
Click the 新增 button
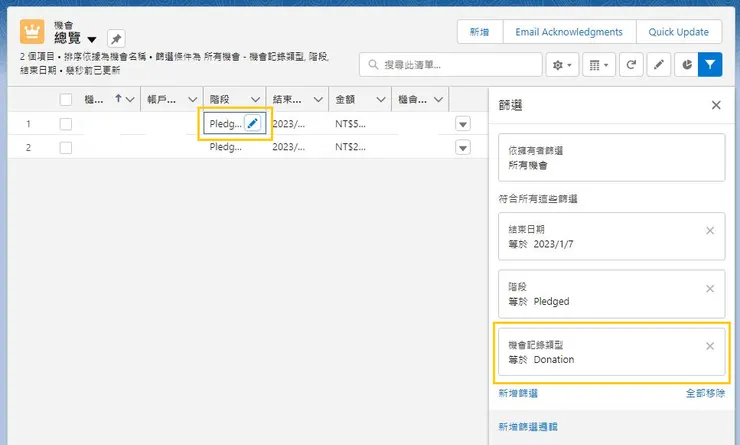(479, 32)
